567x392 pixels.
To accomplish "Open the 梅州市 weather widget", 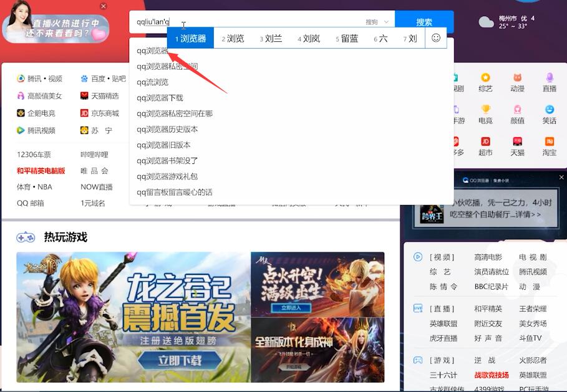I will (x=506, y=22).
